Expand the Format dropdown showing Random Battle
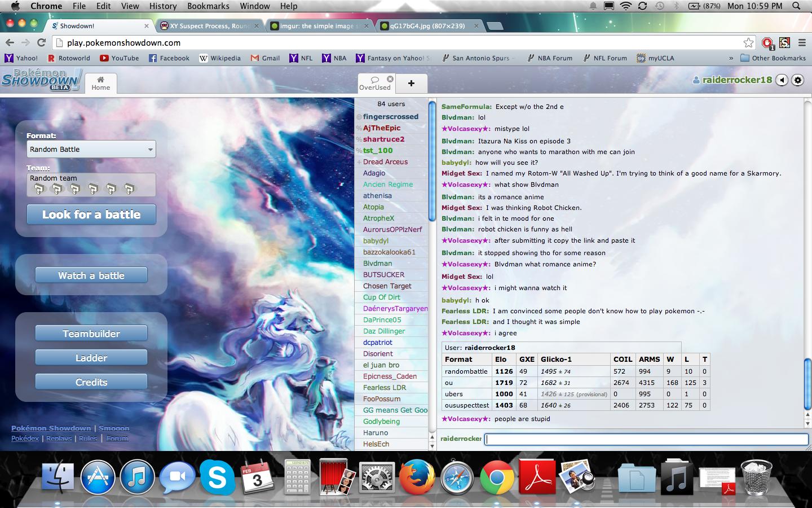The image size is (812, 508). 91,150
